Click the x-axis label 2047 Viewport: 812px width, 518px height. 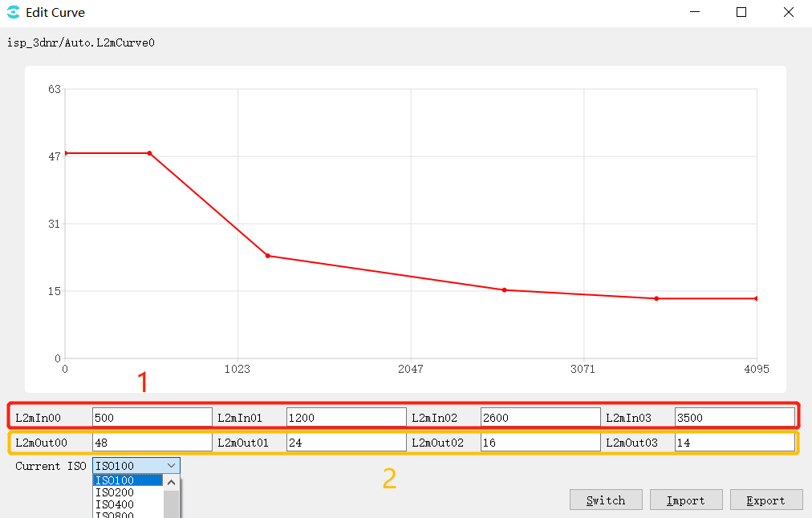tap(411, 369)
